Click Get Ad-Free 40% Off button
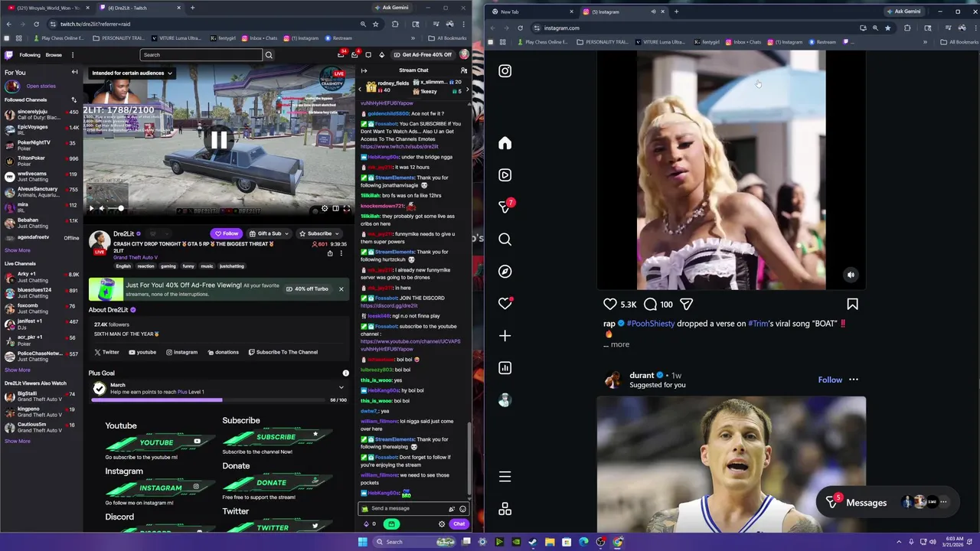The image size is (980, 551). pos(423,54)
